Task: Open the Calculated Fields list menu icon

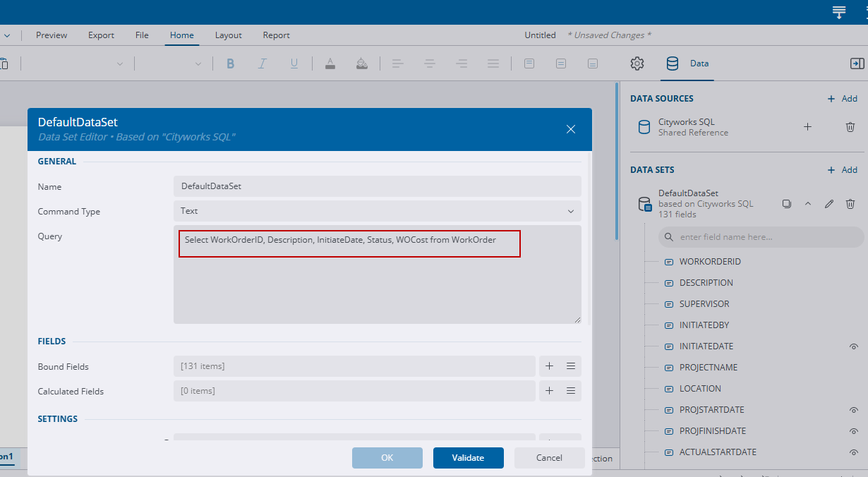Action: click(571, 391)
